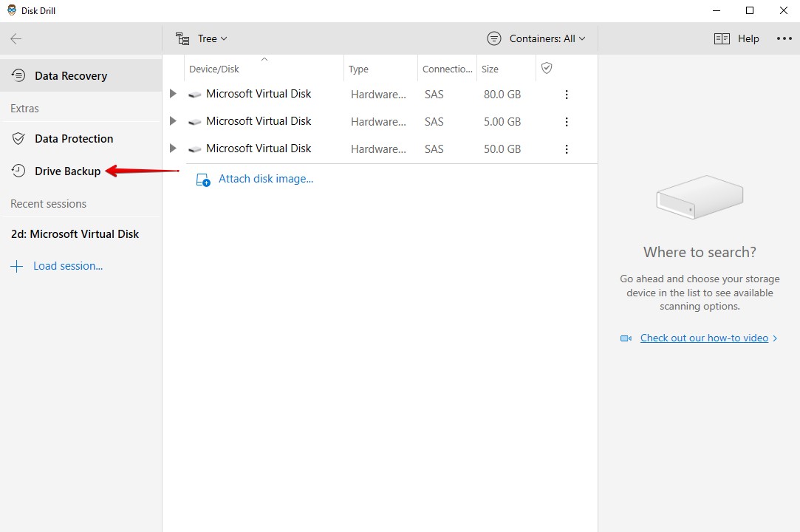Viewport: 800px width, 532px height.
Task: Click the Attach disk image link
Action: [266, 179]
